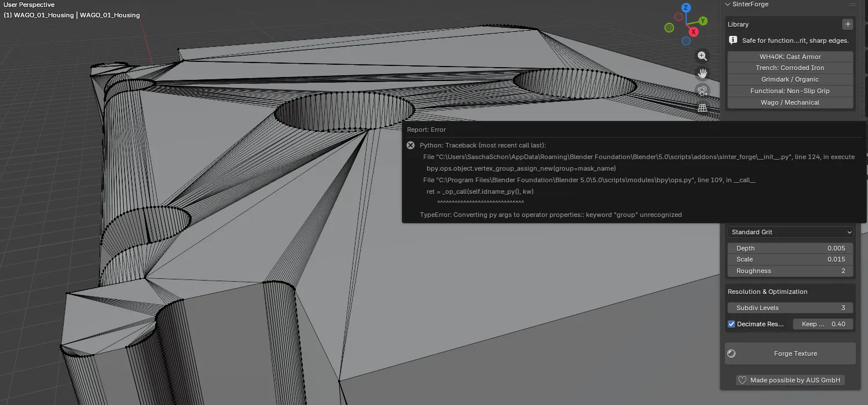The width and height of the screenshot is (868, 405).
Task: Switch perspective/orthographic with grid icon
Action: click(x=702, y=108)
